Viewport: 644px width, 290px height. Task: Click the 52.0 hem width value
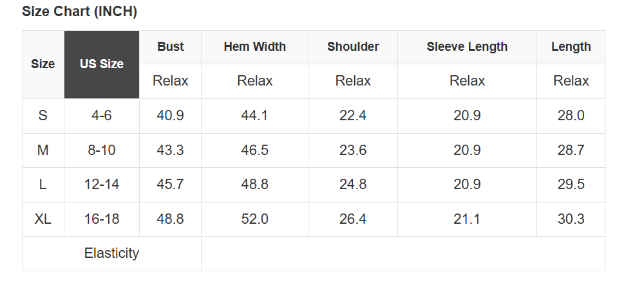pyautogui.click(x=254, y=219)
